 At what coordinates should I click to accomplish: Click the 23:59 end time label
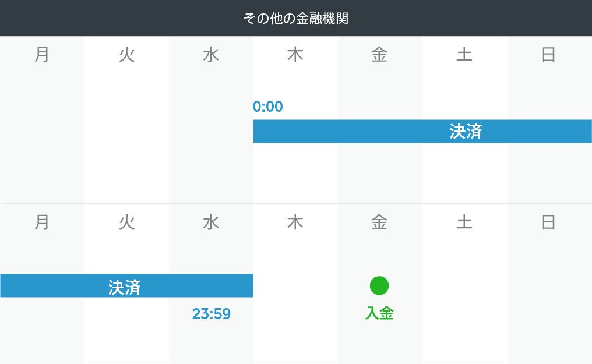tap(212, 314)
